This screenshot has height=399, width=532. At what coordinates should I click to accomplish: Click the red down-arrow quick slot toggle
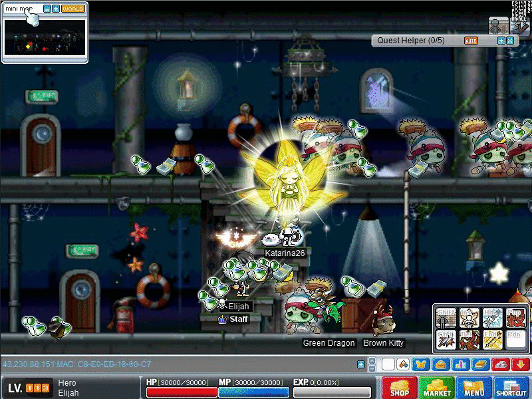point(521,364)
